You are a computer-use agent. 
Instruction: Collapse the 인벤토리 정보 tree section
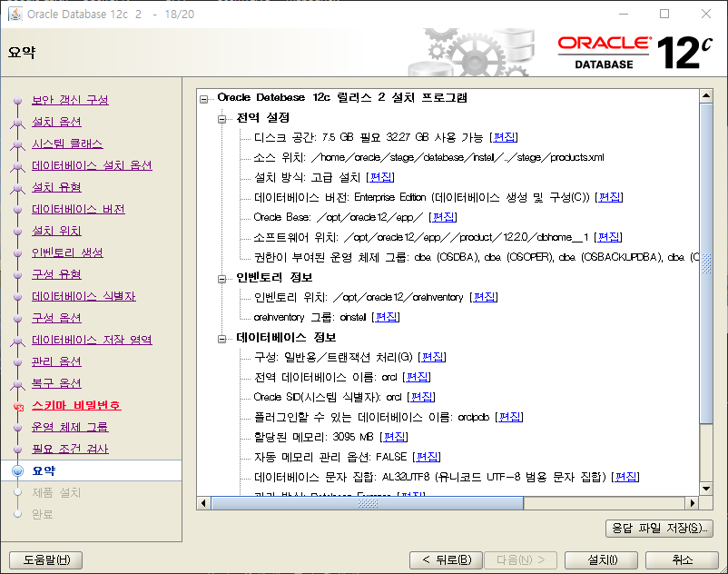point(221,279)
